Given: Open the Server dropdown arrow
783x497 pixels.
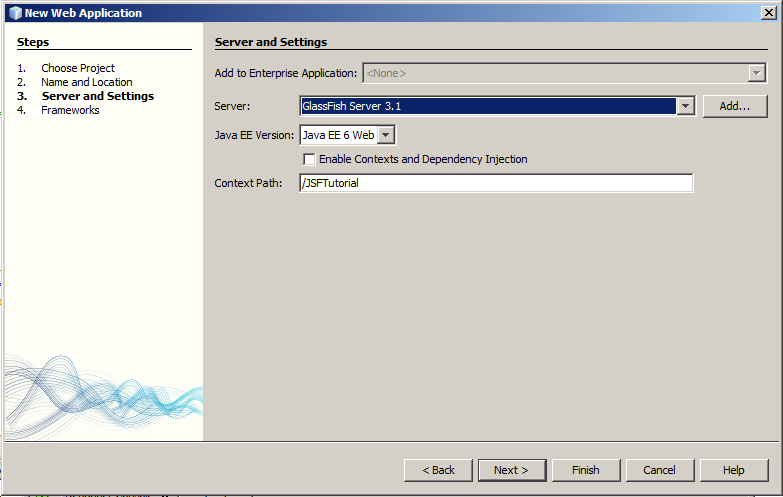Looking at the screenshot, I should tap(685, 106).
